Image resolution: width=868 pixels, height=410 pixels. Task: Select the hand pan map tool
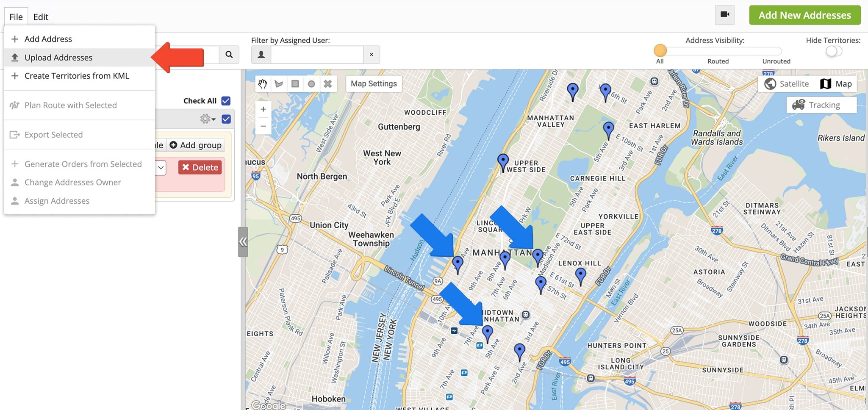pos(263,84)
